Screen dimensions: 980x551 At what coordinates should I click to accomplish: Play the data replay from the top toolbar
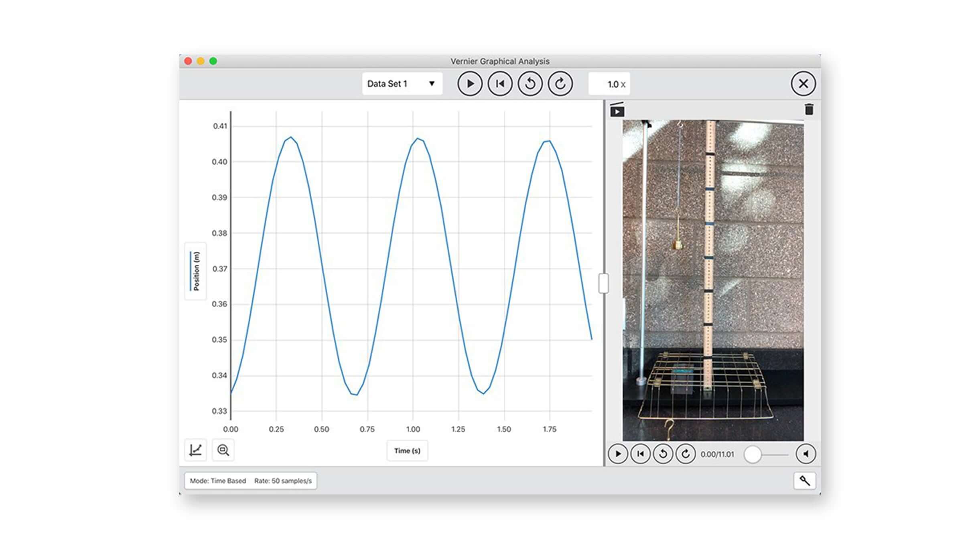(471, 83)
